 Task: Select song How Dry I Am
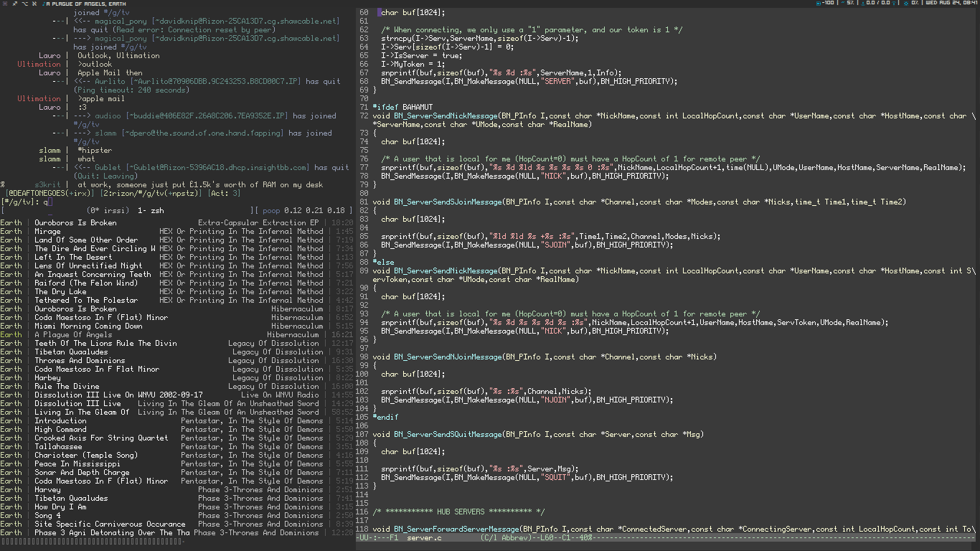[x=176, y=507]
